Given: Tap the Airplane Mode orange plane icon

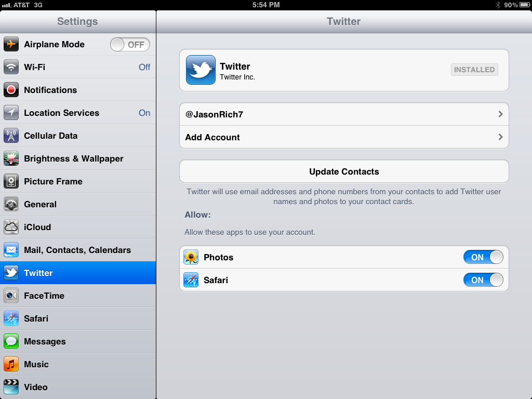Looking at the screenshot, I should pos(11,45).
